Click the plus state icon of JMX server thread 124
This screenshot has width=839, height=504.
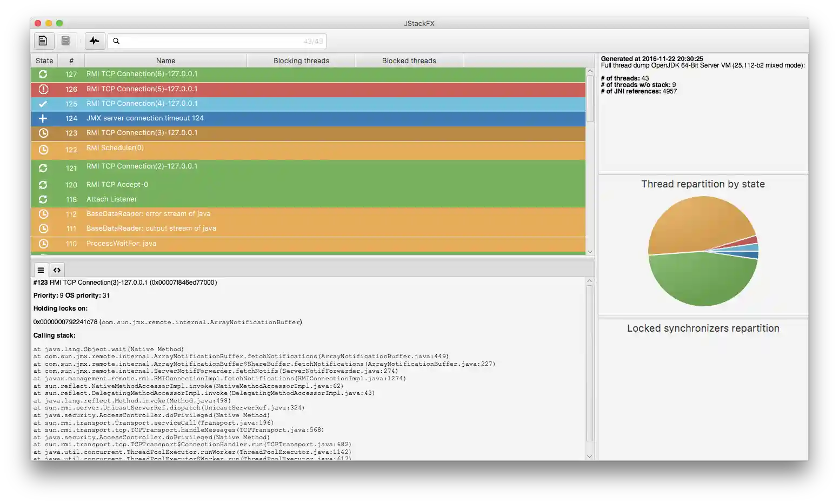pyautogui.click(x=43, y=118)
